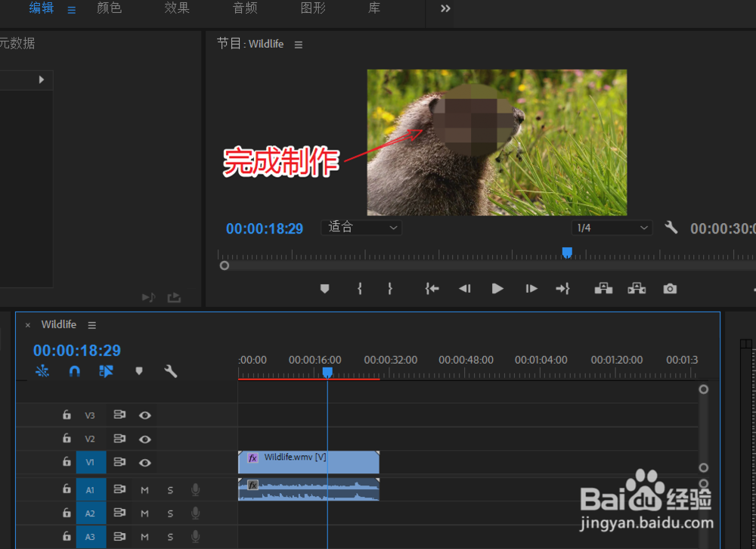
Task: Step forward one frame
Action: tap(531, 289)
